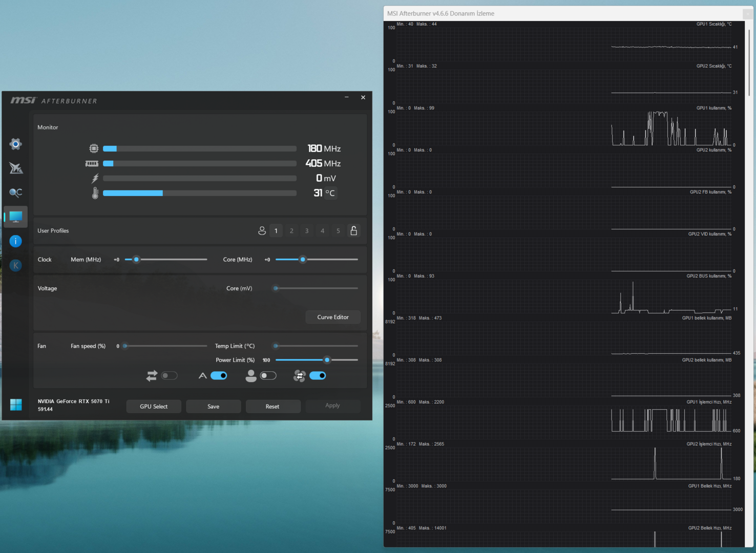Click the 'NVIDIA GeForce RTX 5070 Ti' label
756x553 pixels.
point(73,401)
